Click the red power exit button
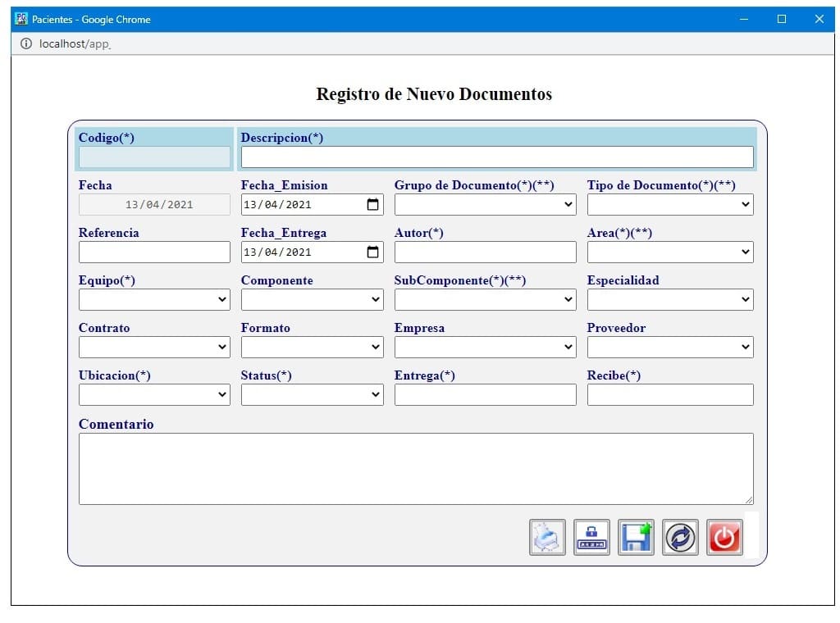This screenshot has height=623, width=840. click(724, 537)
